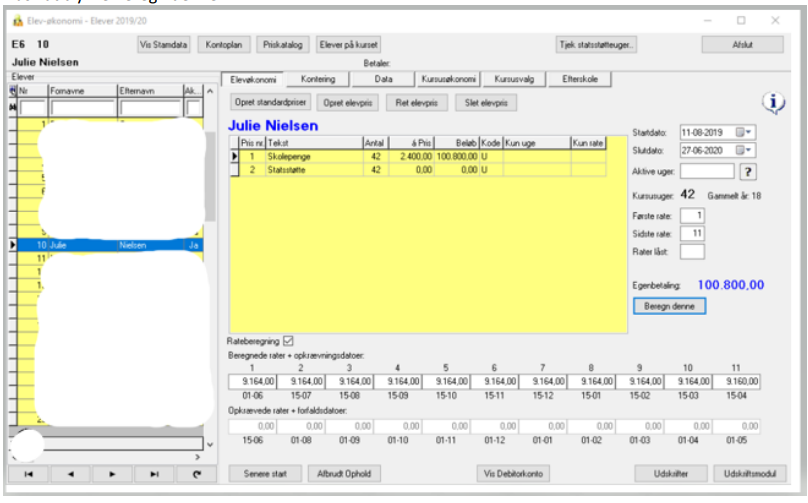The image size is (808, 503).
Task: Go to next record arrow
Action: (x=112, y=474)
